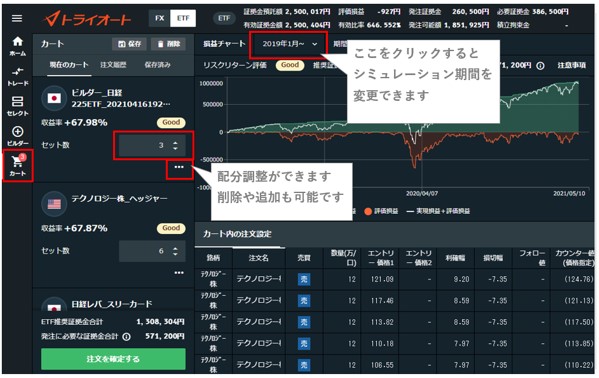Open the 2019年1月~ period dropdown

[x=289, y=44]
